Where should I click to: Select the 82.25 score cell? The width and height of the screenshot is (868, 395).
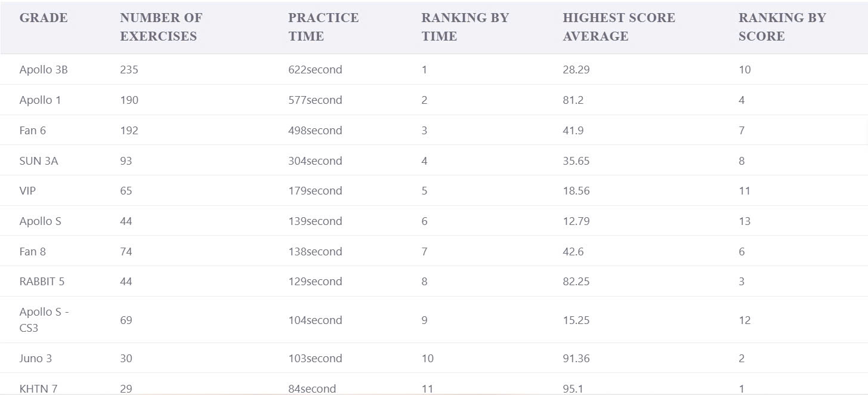point(576,282)
